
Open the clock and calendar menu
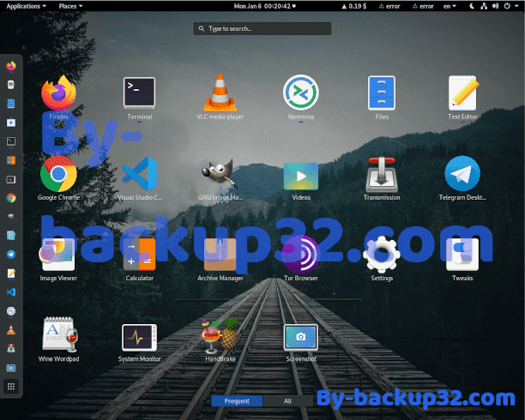tap(264, 6)
